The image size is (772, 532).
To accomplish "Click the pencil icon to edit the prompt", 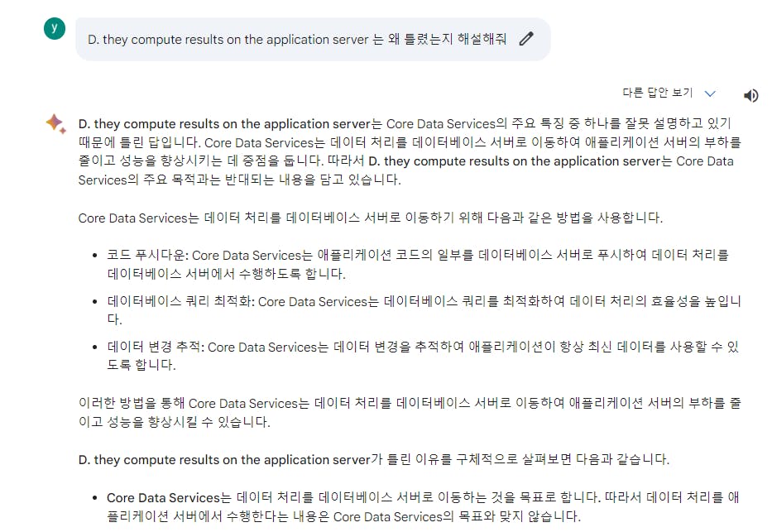I will [x=526, y=39].
